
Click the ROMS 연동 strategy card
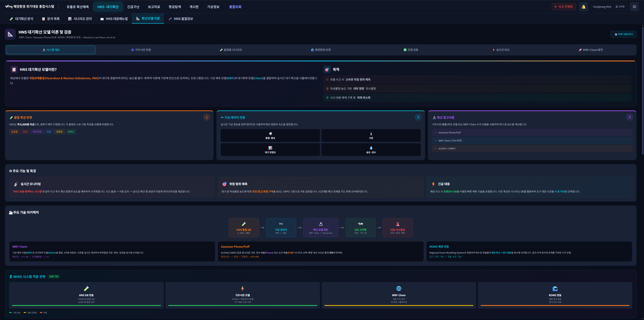(x=555, y=295)
